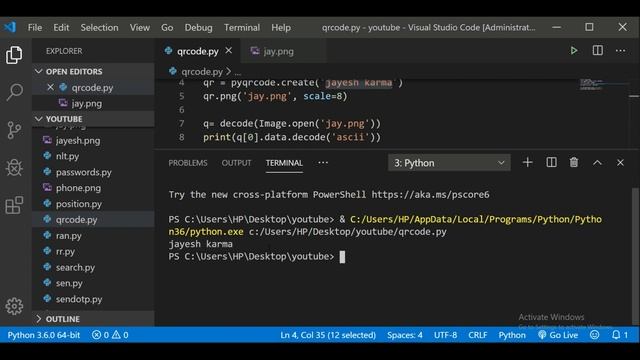Open jayesh.png in file explorer
Screen dimensions: 640x360
click(93, 140)
